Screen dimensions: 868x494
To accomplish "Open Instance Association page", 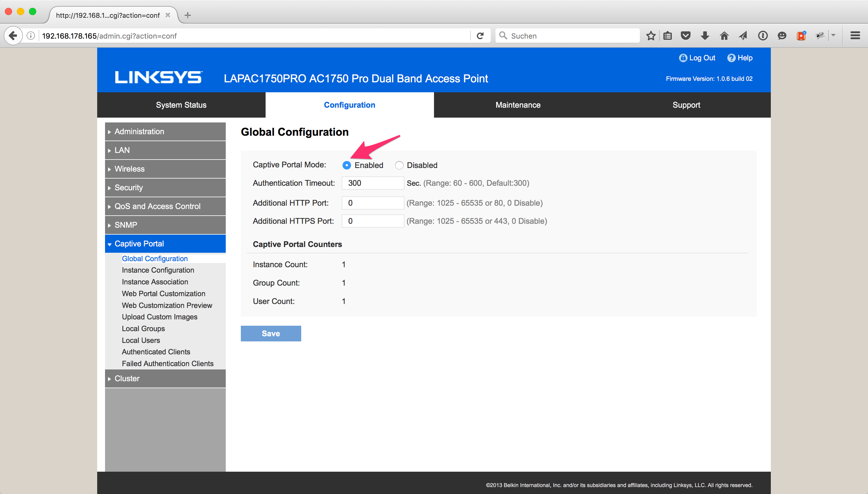I will coord(155,282).
